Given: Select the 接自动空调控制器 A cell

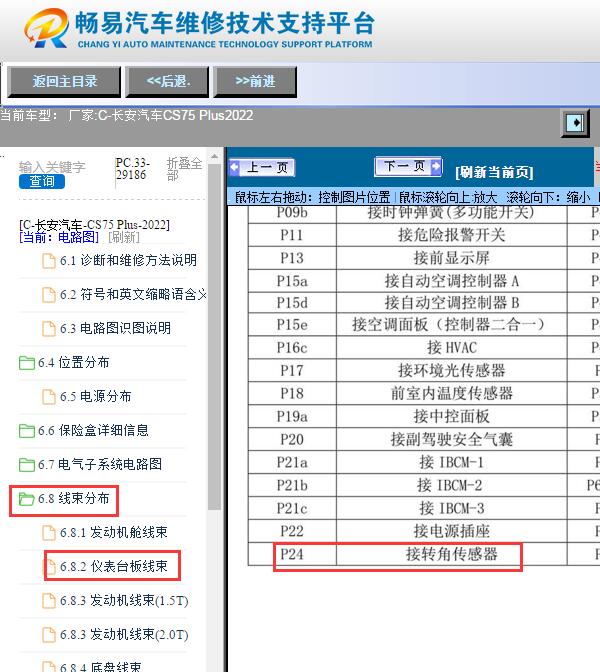Looking at the screenshot, I should click(x=452, y=281).
